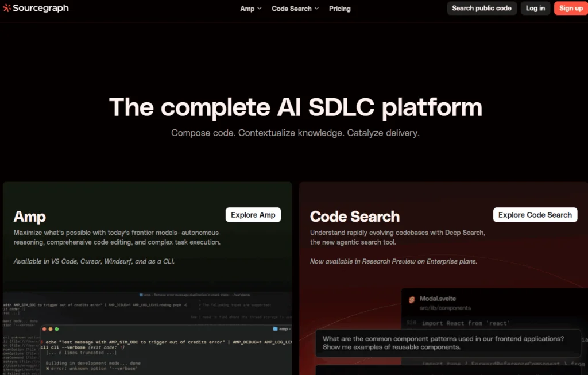Viewport: 588px width, 375px height.
Task: Click the Modal.svelte file name
Action: 438,299
